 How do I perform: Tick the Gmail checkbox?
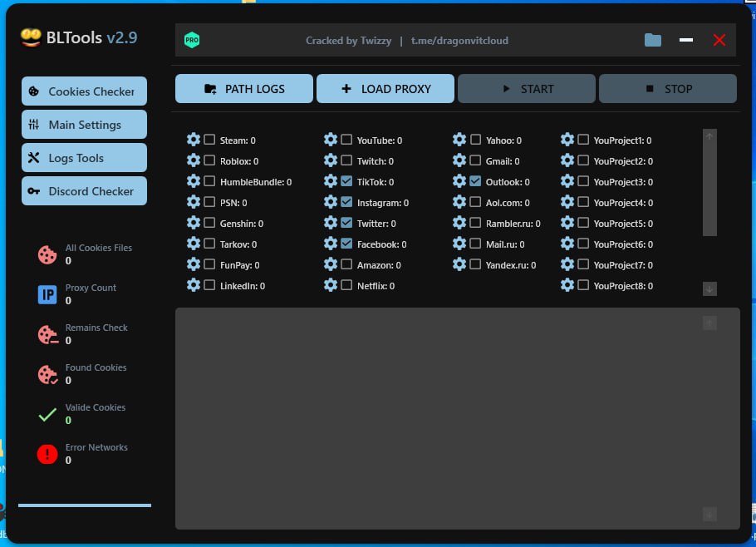click(475, 160)
